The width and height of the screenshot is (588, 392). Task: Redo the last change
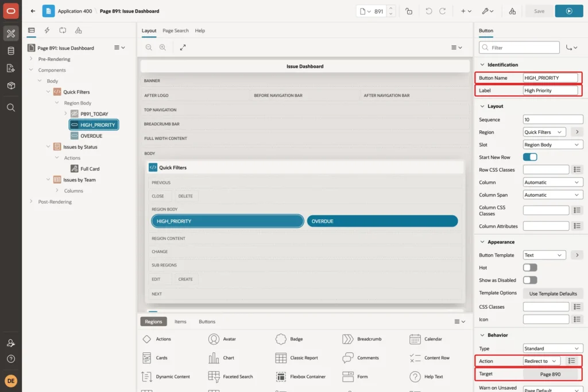pyautogui.click(x=443, y=11)
